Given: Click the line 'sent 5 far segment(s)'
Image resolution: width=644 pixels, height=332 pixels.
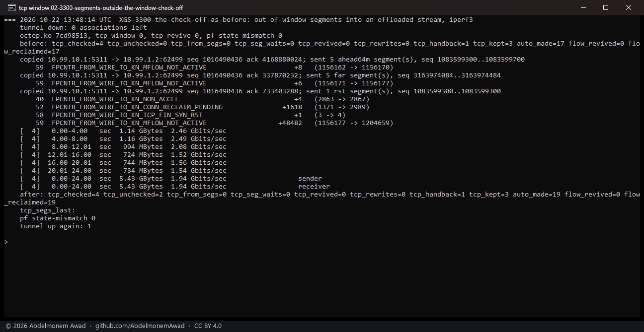Looking at the screenshot, I should [260, 75].
